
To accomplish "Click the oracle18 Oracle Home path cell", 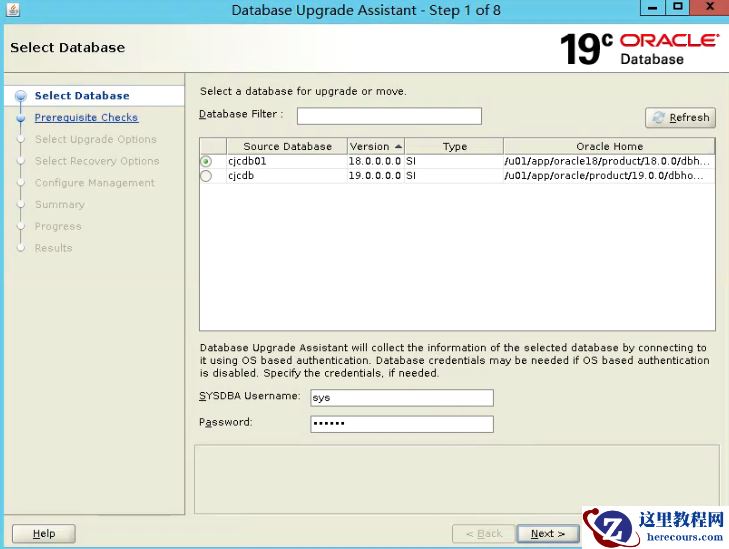I will [609, 161].
